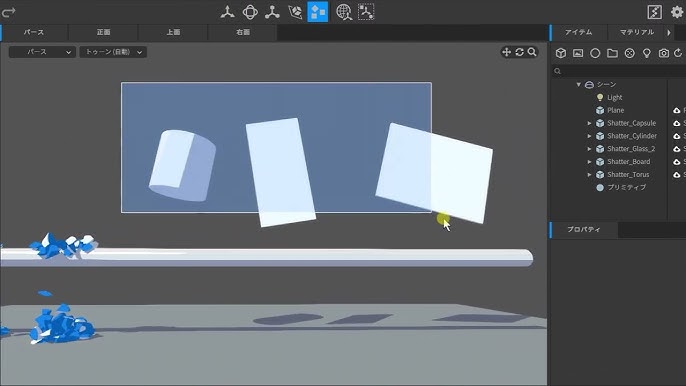Open settings with the gear icon
The height and width of the screenshot is (386, 686).
[x=677, y=12]
